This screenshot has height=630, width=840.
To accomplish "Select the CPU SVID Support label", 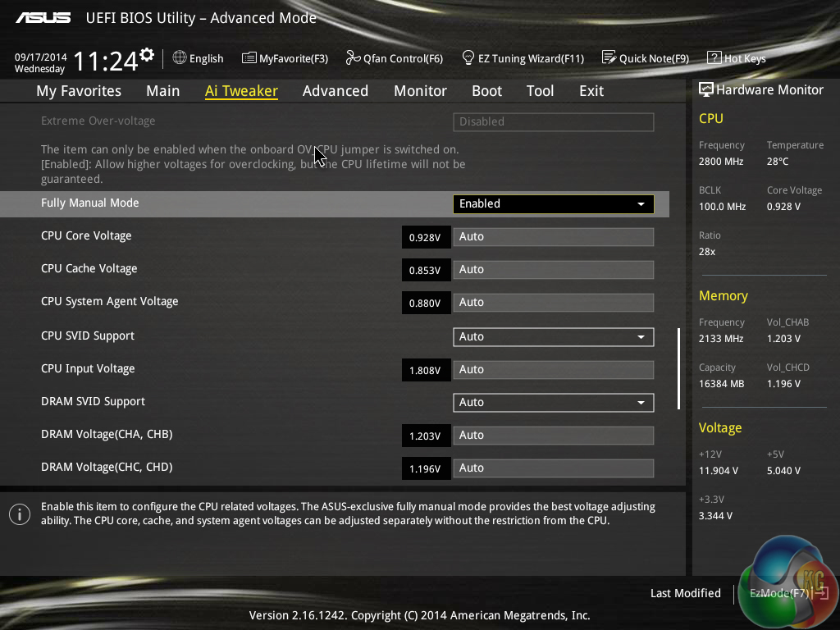I will pyautogui.click(x=88, y=336).
